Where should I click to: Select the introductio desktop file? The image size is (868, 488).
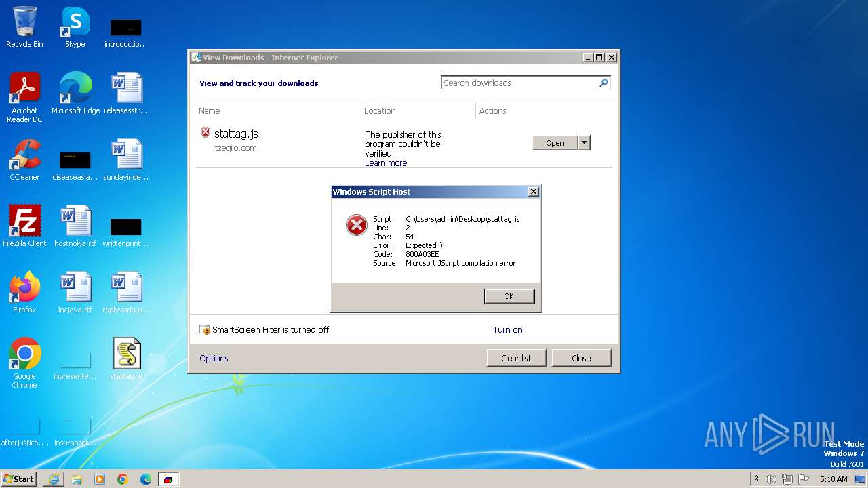tap(126, 31)
